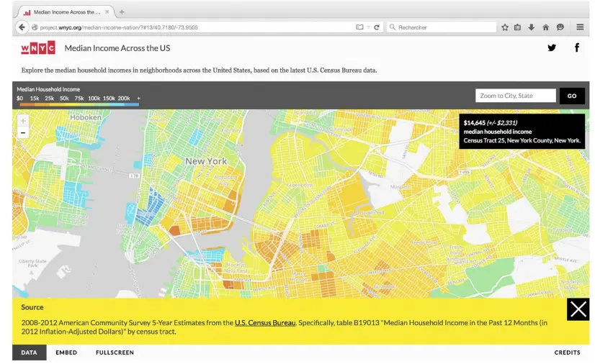Reload the page
Viewport: 595px width, 364px height.
tap(376, 27)
